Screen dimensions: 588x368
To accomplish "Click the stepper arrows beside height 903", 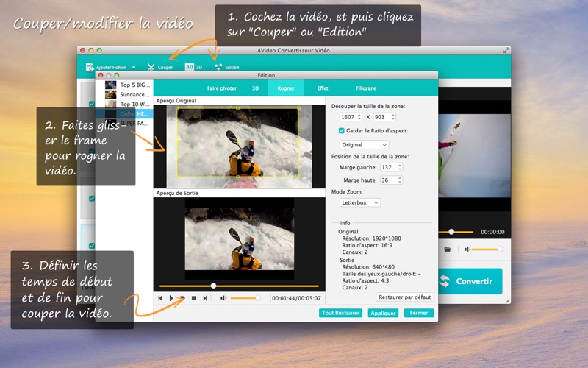I will [x=393, y=117].
